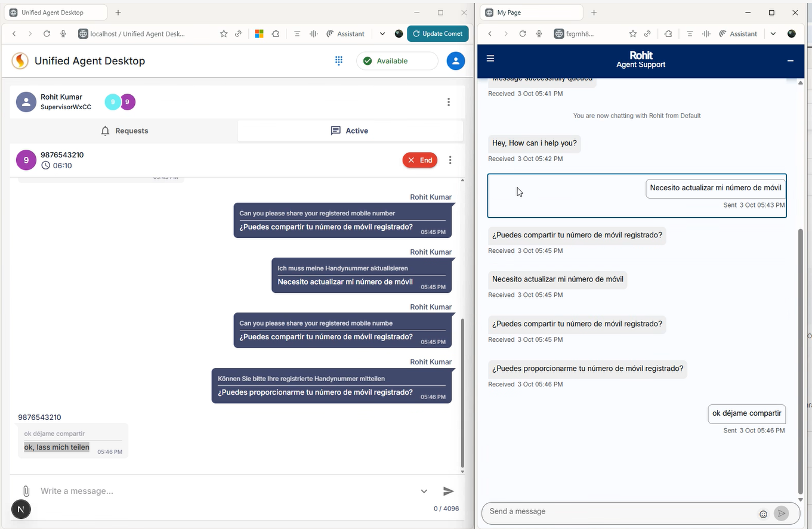Send message with paper plane icon
The image size is (812, 529).
(x=448, y=491)
